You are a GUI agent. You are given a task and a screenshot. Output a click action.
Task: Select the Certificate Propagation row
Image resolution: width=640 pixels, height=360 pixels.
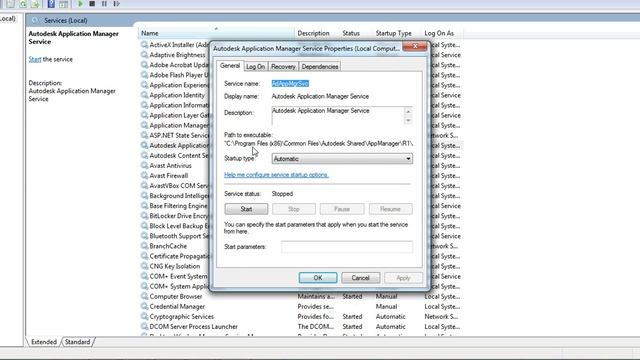click(x=175, y=256)
